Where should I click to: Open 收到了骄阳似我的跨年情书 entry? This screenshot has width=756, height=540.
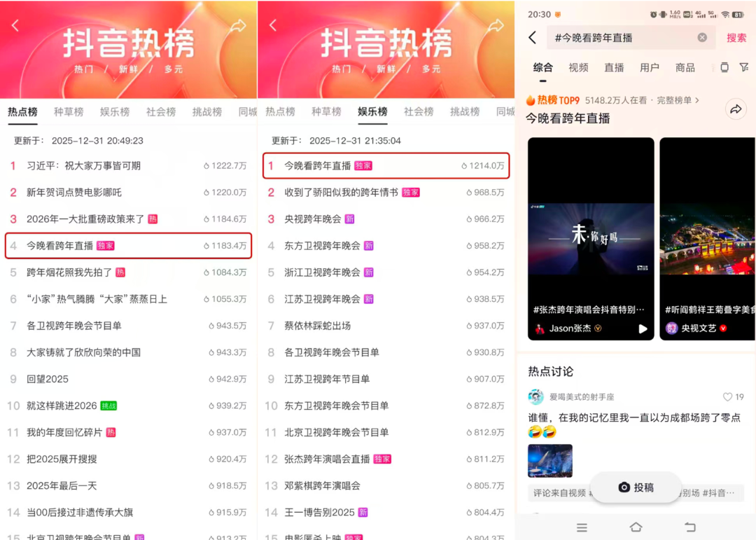point(386,193)
